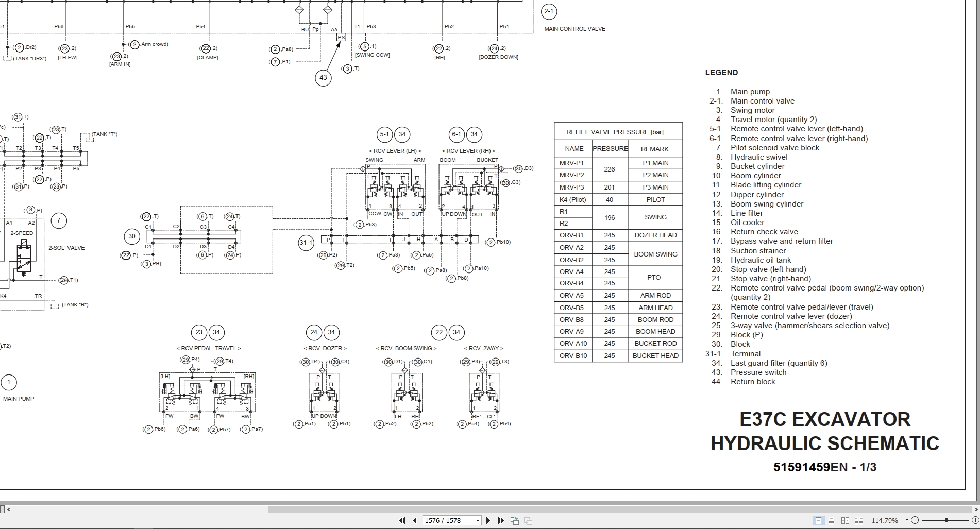Click the 'Oil cooler' legend entry

tap(747, 223)
